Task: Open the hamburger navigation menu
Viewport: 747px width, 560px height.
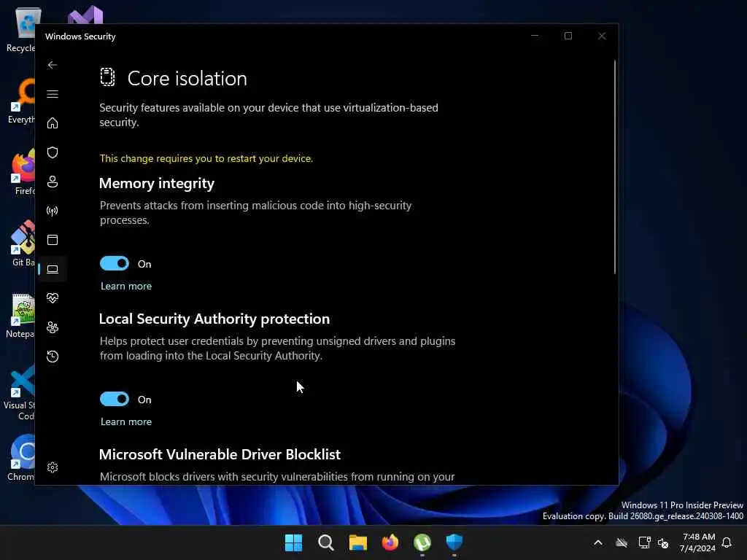Action: 53,94
